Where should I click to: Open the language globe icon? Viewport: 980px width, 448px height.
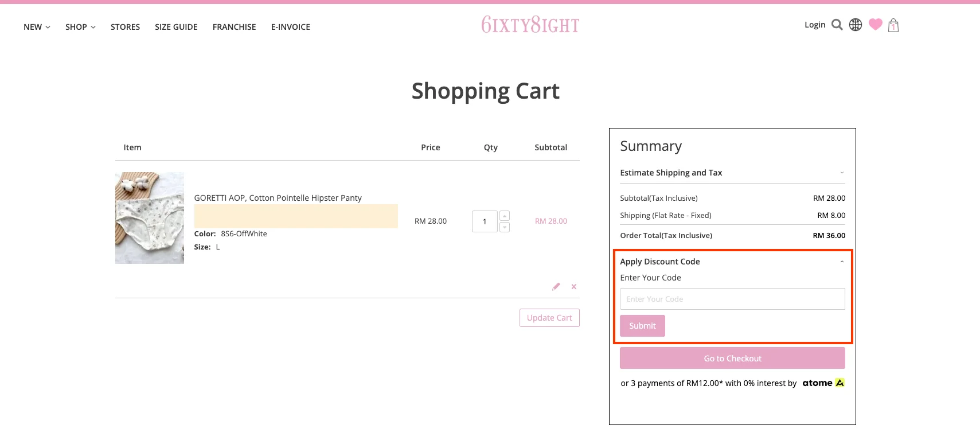coord(856,25)
